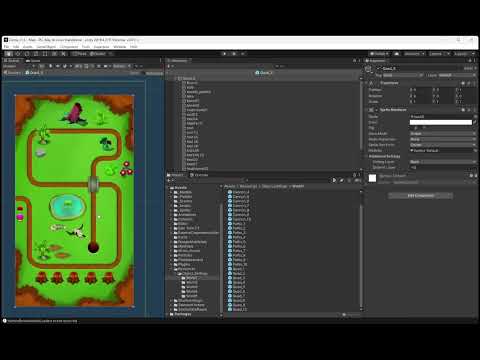
Task: Click the Play button
Action: [225, 54]
